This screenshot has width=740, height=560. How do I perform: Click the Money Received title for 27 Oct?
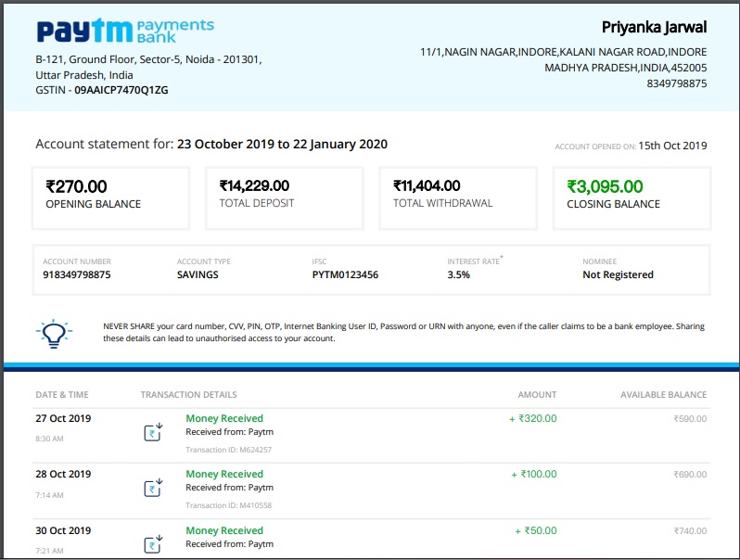pos(224,418)
